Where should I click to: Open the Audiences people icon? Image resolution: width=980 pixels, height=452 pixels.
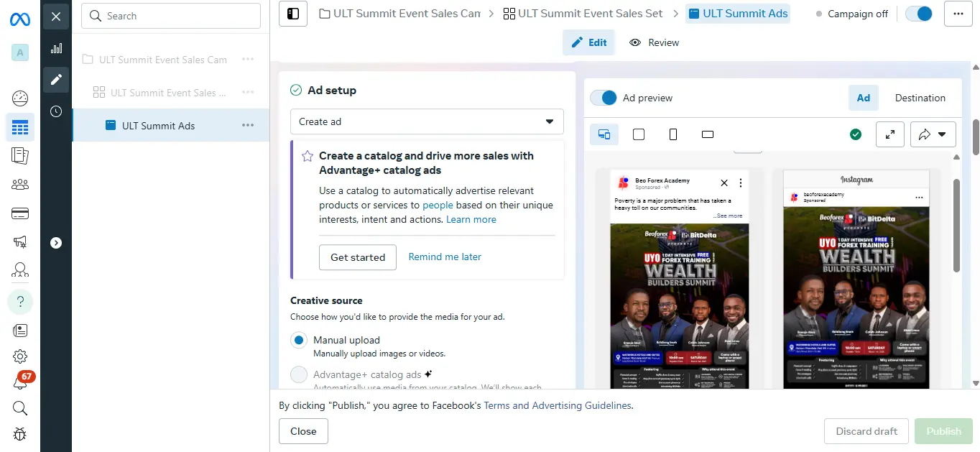20,185
